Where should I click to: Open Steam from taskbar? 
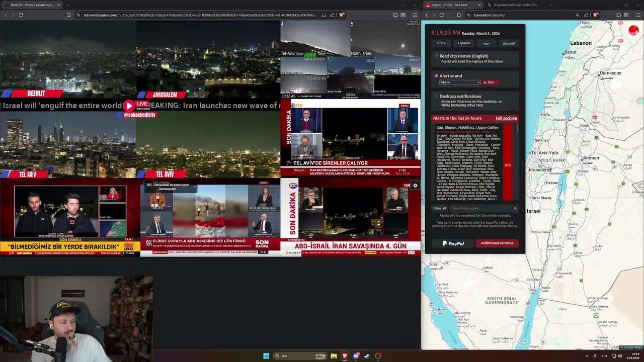pyautogui.click(x=367, y=356)
